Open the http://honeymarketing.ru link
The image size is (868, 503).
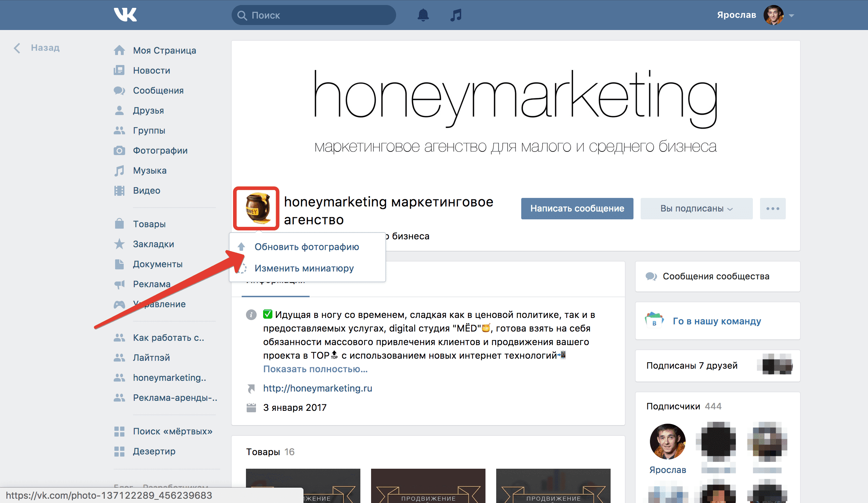pos(317,388)
